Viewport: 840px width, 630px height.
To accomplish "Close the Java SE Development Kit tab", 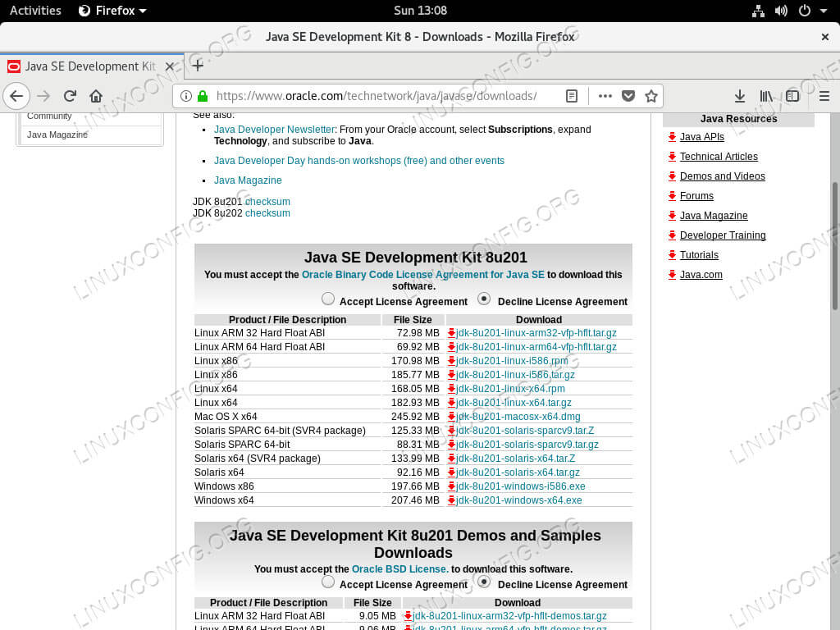I will click(169, 66).
